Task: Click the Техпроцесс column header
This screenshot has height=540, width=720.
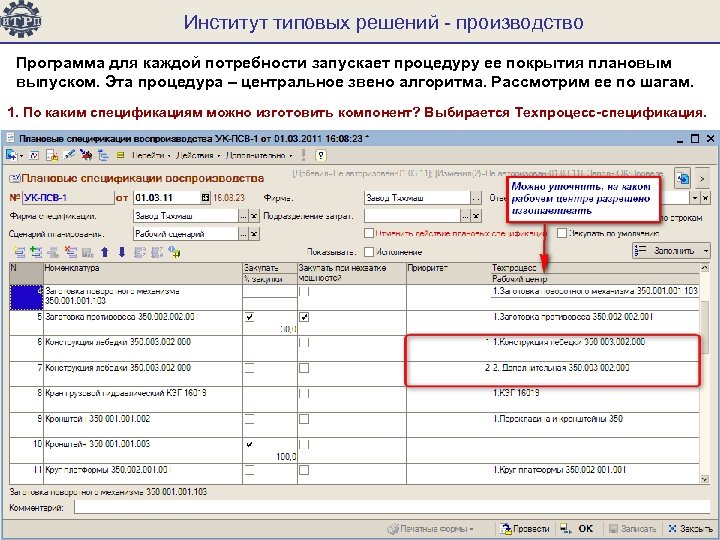Action: [x=595, y=268]
